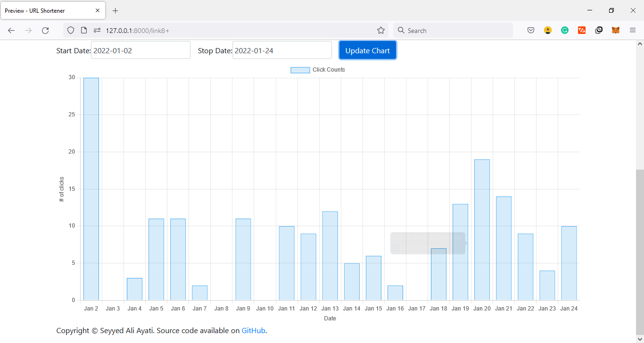The image size is (644, 343).
Task: Click the Jan 2 bar in chart
Action: click(91, 189)
